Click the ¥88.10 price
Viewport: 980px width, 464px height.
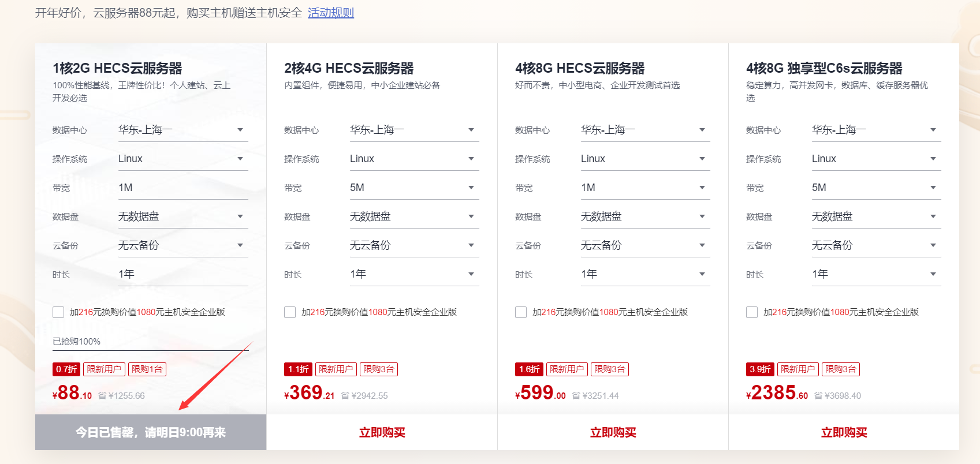(72, 393)
